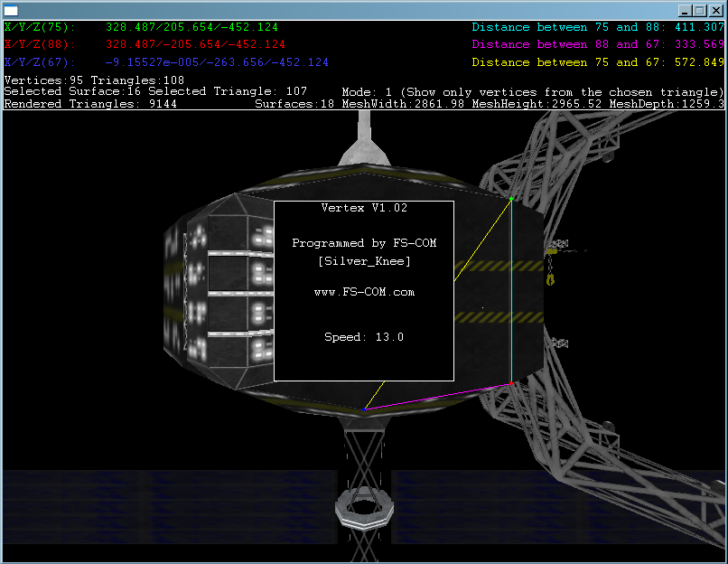Click vertex 75 coordinates 328.487/205.654/-452.124

coord(191,27)
